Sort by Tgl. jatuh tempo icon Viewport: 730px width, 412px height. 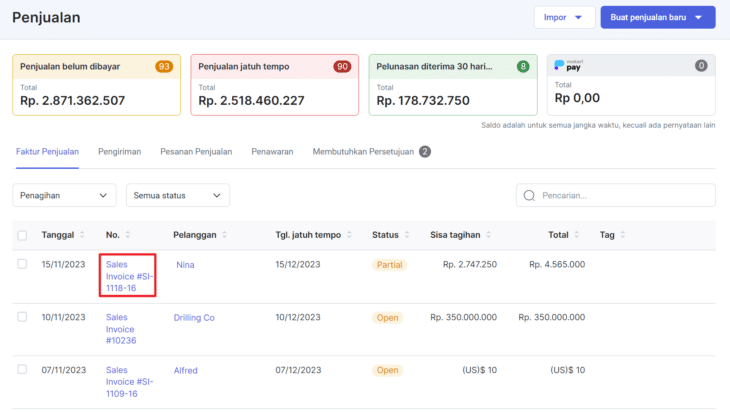pyautogui.click(x=351, y=235)
